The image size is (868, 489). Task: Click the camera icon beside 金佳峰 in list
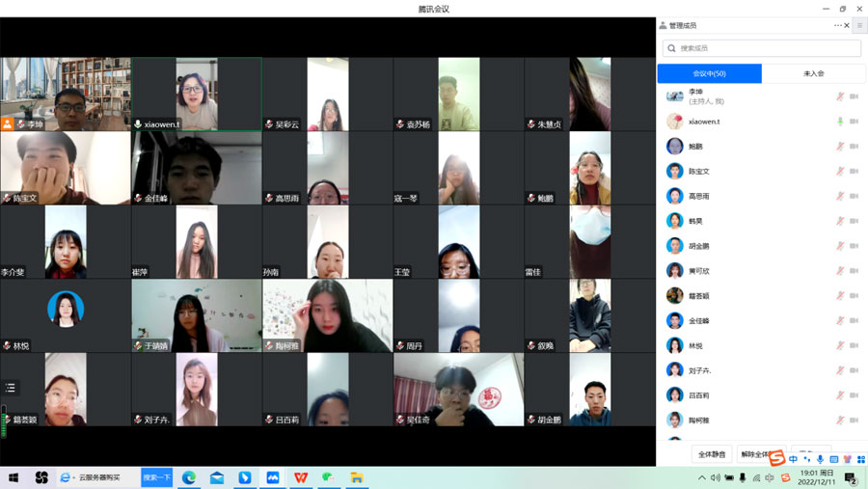coord(854,320)
